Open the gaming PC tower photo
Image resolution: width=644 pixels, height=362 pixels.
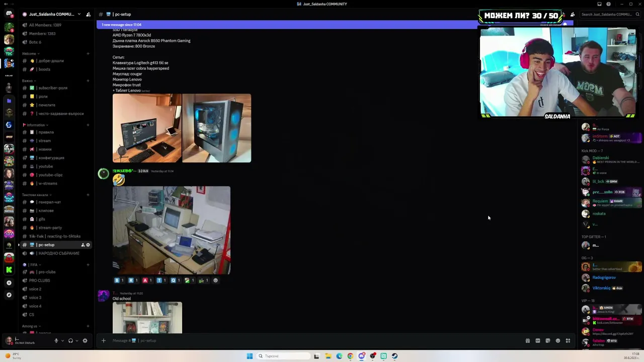(x=217, y=128)
